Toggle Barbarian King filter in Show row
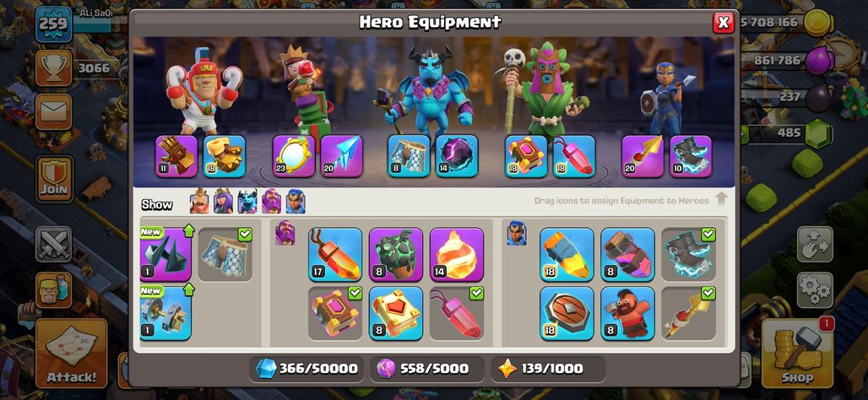The height and width of the screenshot is (400, 868). point(199,202)
